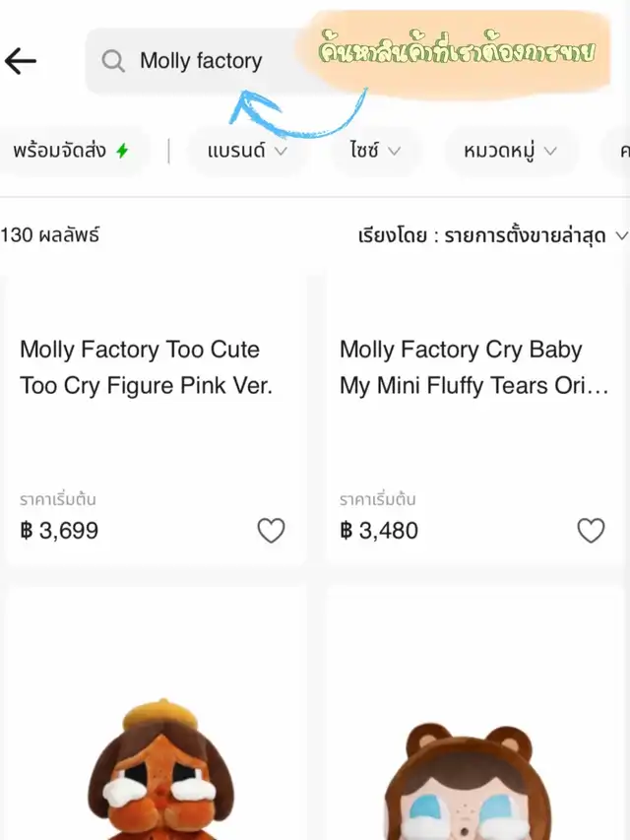
Task: Click the 130 ผลลัพธ์ results count
Action: [51, 235]
